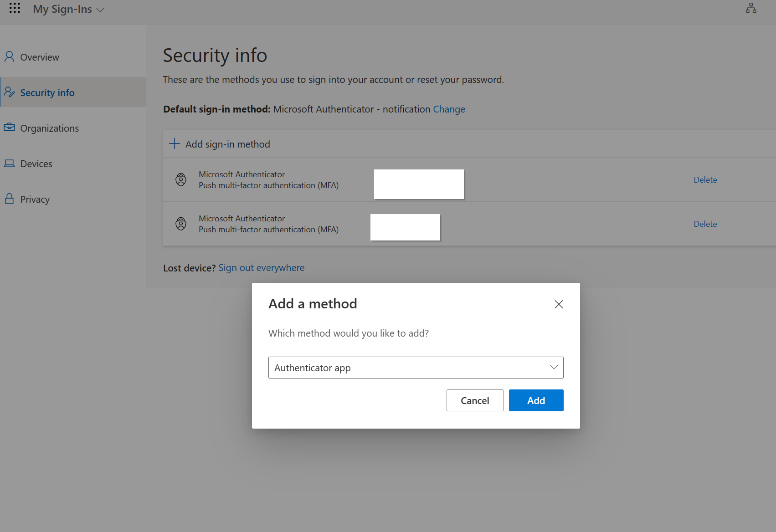Image resolution: width=776 pixels, height=532 pixels.
Task: Click the Organizations briefcase icon
Action: (x=9, y=128)
